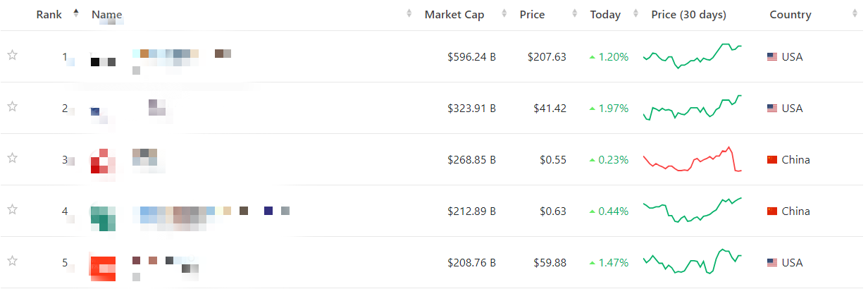The height and width of the screenshot is (289, 868).
Task: Open the rank 4 company name link
Action: pos(211,211)
